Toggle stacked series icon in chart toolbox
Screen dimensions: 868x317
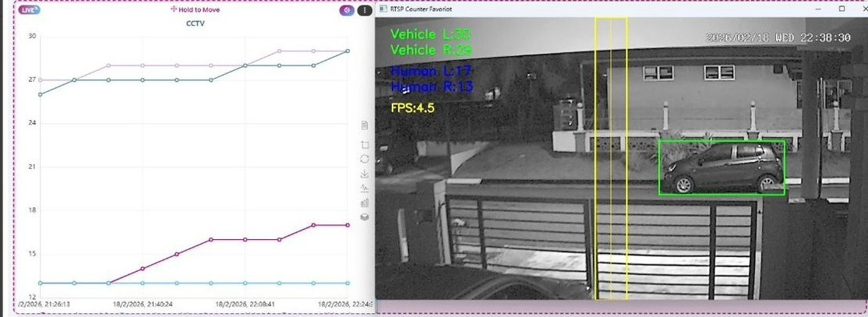pos(364,217)
